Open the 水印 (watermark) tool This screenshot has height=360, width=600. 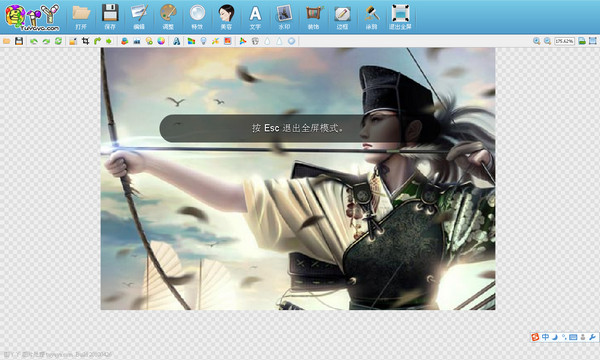pyautogui.click(x=284, y=17)
